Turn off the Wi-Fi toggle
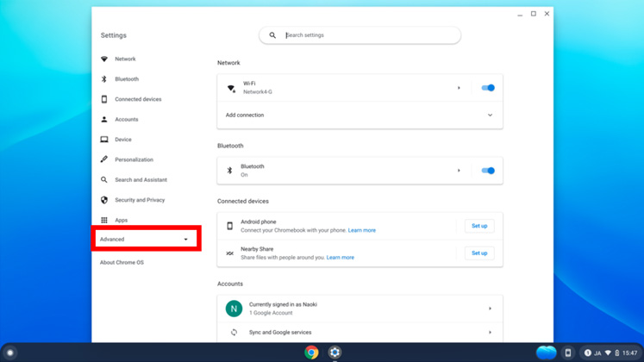 tap(488, 88)
